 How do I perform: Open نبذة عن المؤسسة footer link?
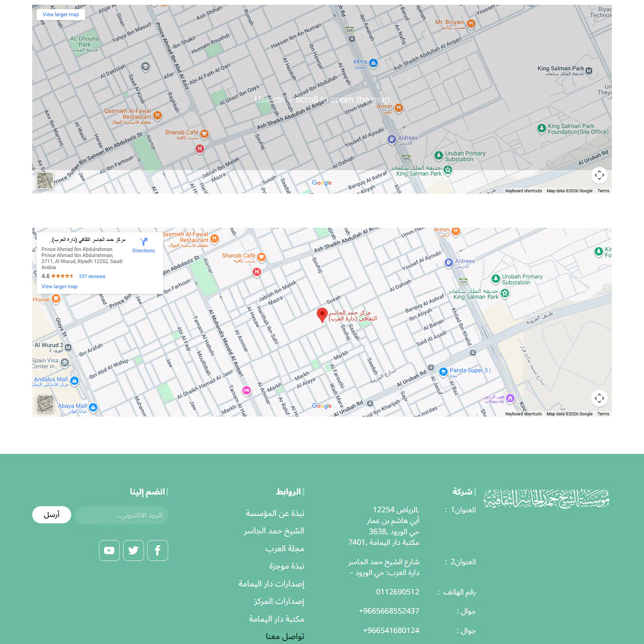point(275,513)
